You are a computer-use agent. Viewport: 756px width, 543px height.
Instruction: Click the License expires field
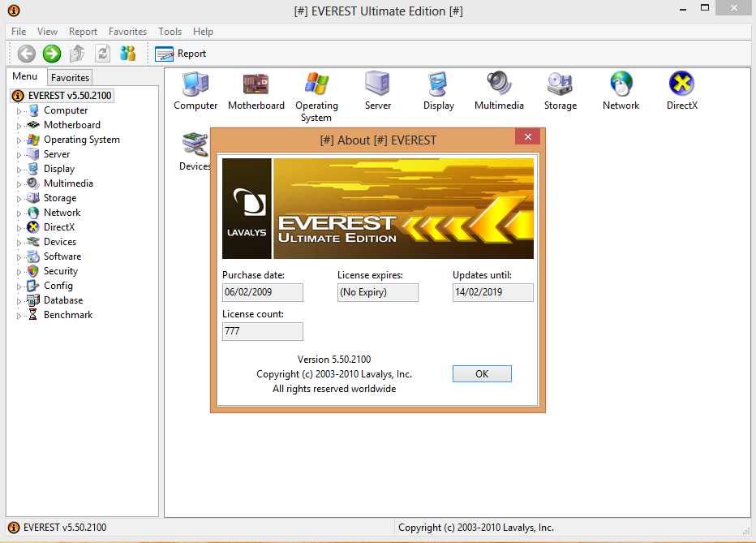coord(377,292)
